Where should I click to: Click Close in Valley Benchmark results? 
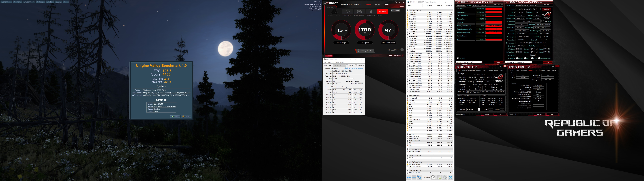pyautogui.click(x=186, y=117)
